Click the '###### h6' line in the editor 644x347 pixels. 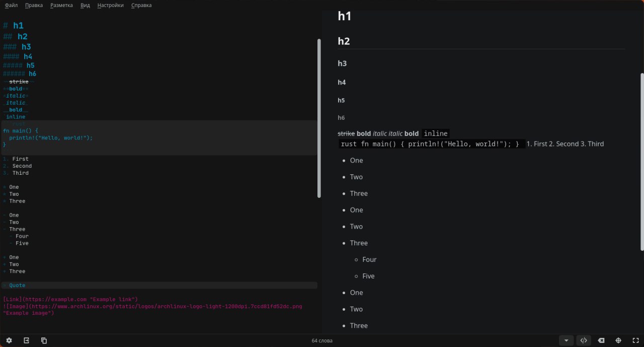click(x=20, y=74)
